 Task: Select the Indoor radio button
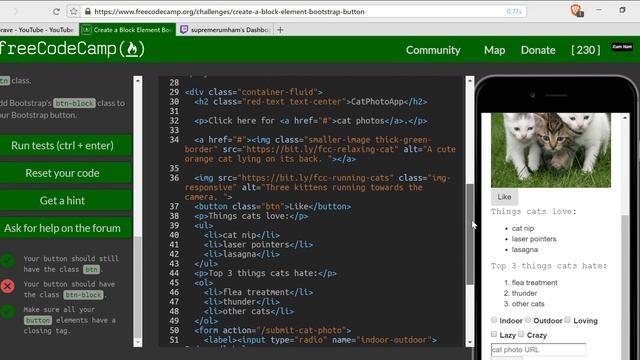[494, 320]
